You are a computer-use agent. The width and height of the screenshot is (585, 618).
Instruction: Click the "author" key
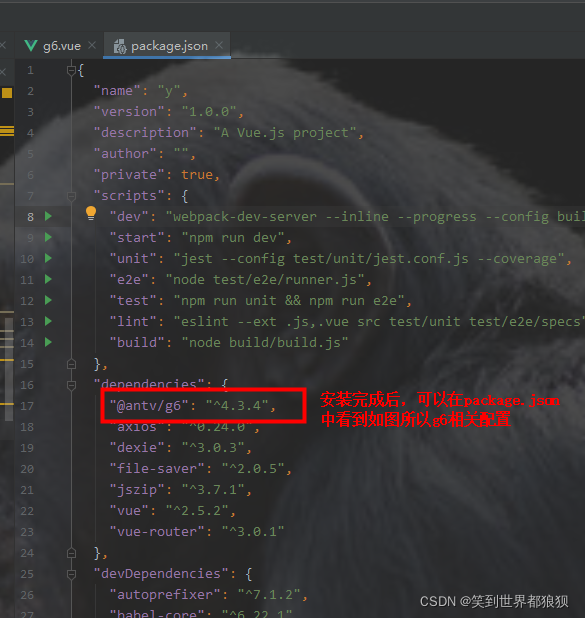tap(125, 154)
